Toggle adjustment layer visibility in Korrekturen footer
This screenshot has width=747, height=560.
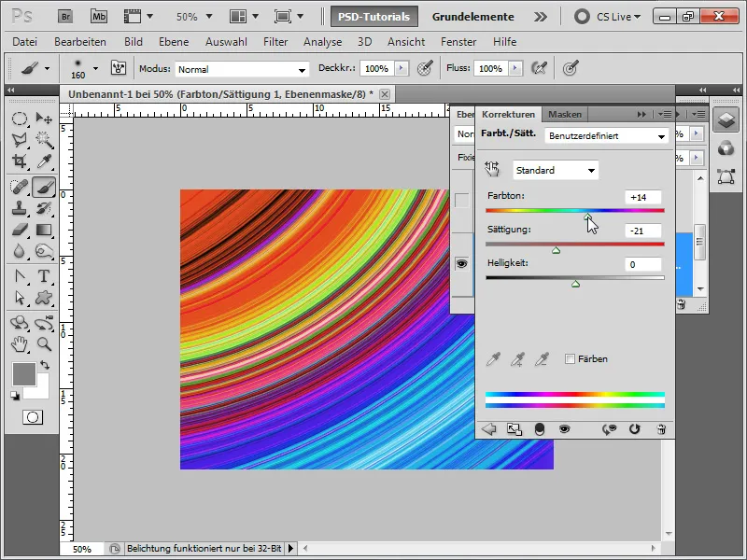point(564,429)
